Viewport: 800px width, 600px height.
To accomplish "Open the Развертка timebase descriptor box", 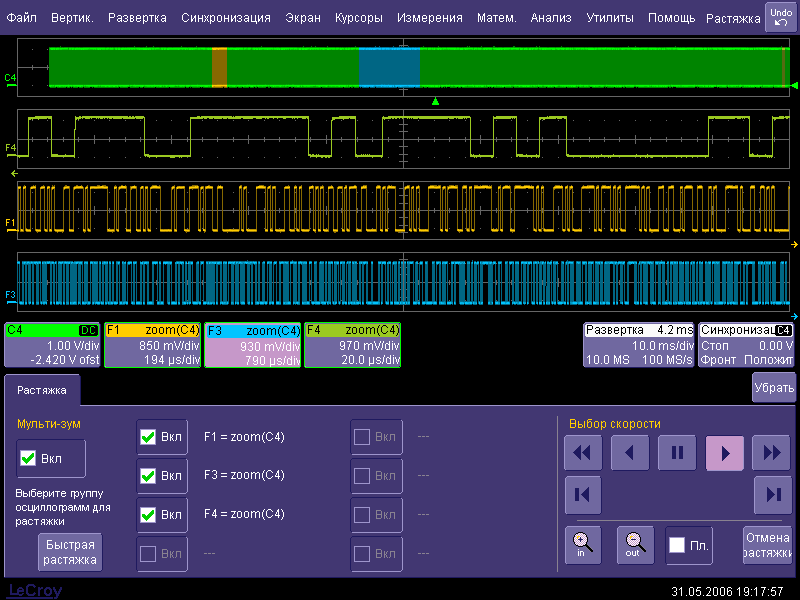I will click(638, 344).
